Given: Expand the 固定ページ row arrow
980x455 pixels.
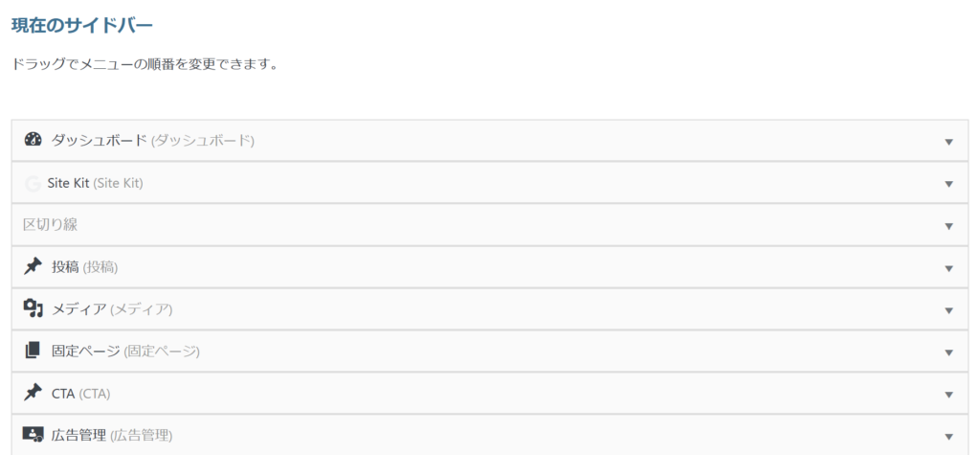Looking at the screenshot, I should [x=948, y=353].
